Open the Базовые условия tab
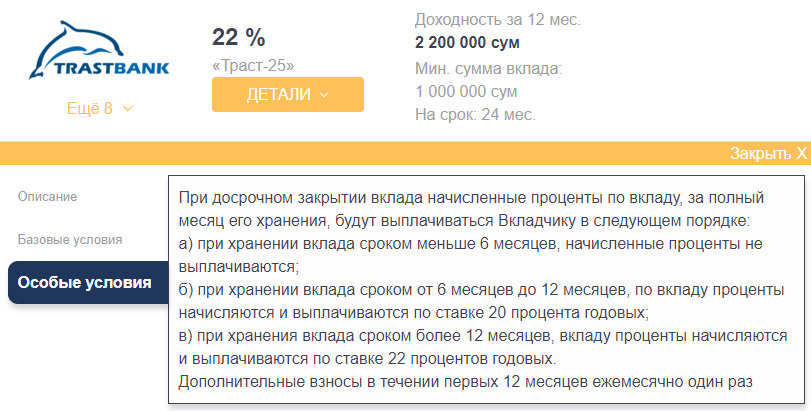Image resolution: width=811 pixels, height=411 pixels. (x=70, y=240)
